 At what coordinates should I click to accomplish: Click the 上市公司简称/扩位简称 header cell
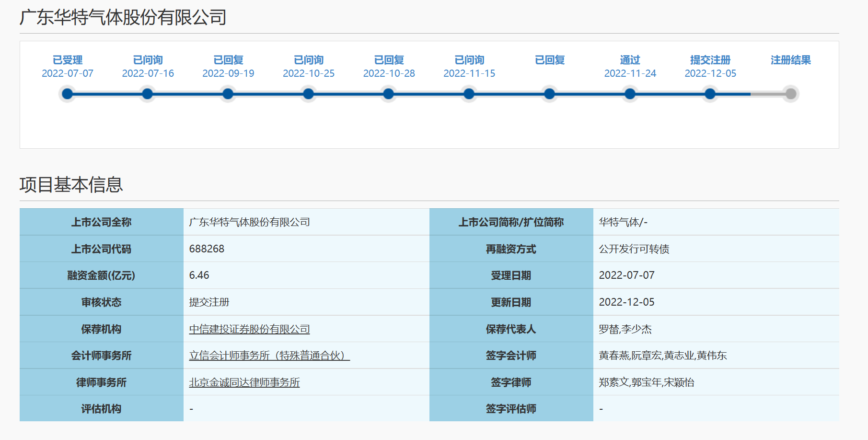[511, 222]
